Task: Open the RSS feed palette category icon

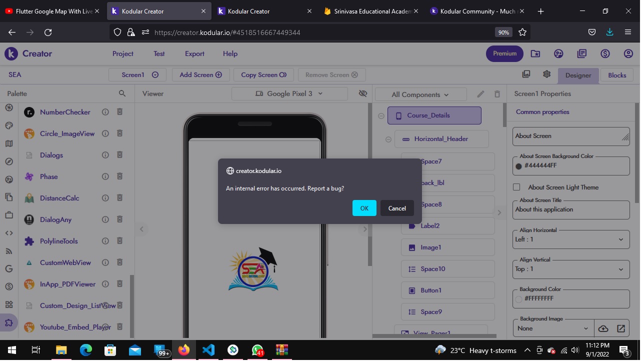Action: coord(8,251)
